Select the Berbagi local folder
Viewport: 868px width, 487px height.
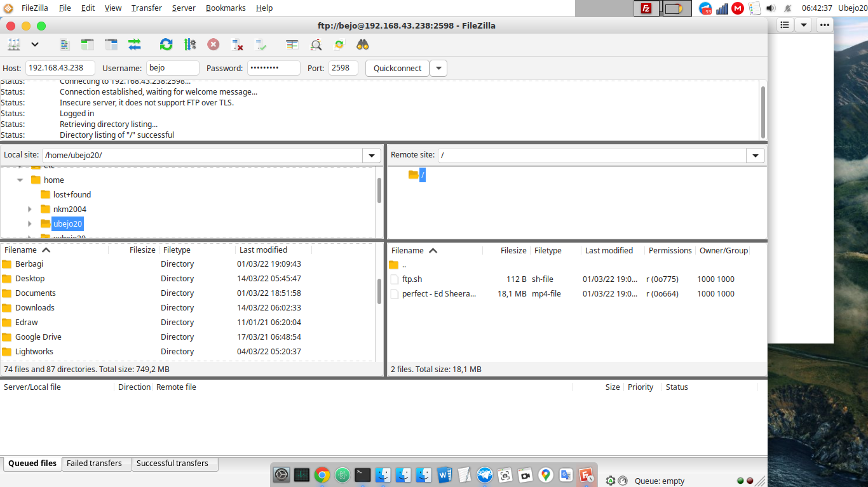point(29,264)
